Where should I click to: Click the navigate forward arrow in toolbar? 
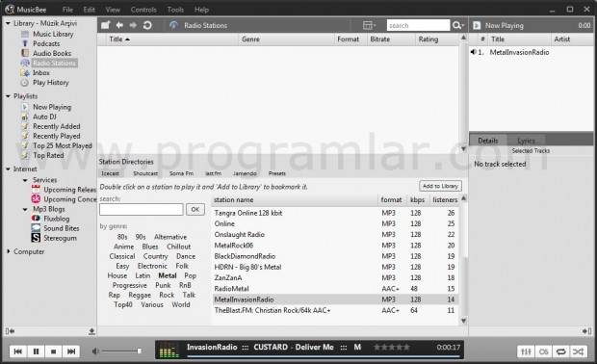133,25
